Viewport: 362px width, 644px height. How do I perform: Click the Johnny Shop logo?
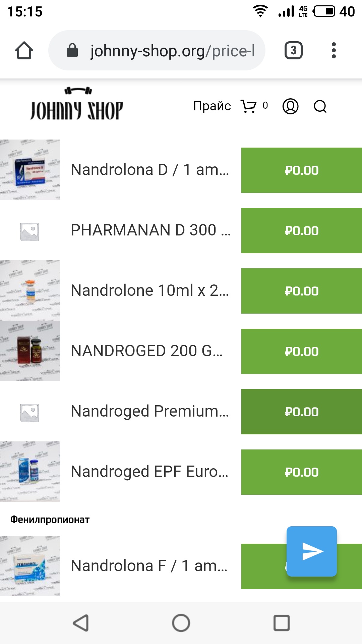tap(77, 105)
